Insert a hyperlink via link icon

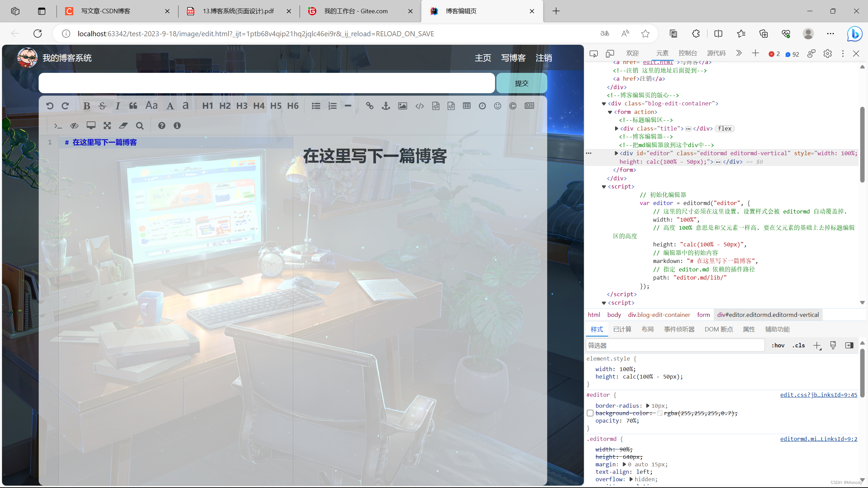(370, 106)
